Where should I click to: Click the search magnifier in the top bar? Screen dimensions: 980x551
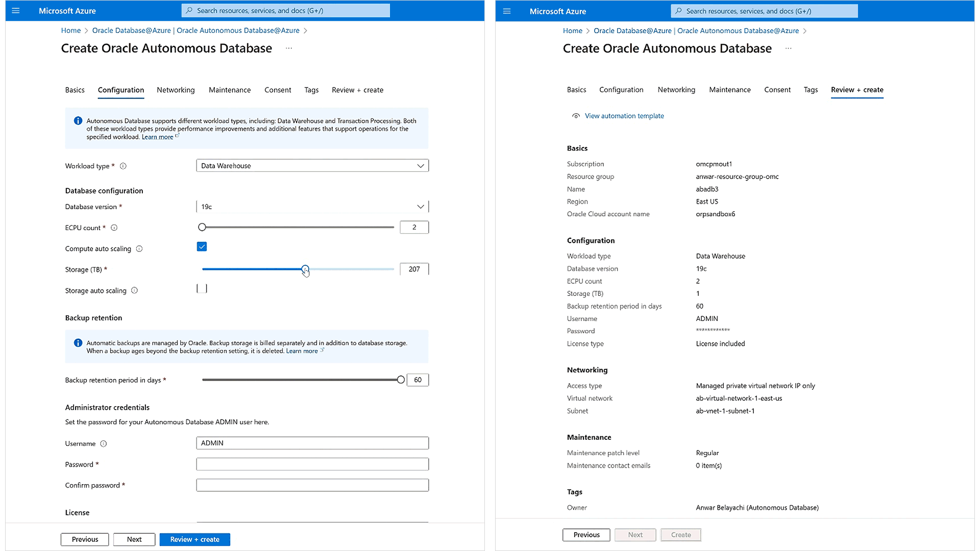(x=189, y=10)
